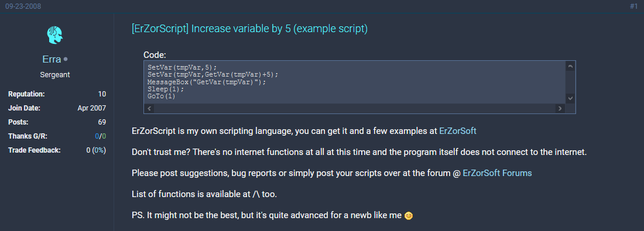Click the code box vertical scrollbar track
The height and width of the screenshot is (231, 644).
pyautogui.click(x=570, y=82)
